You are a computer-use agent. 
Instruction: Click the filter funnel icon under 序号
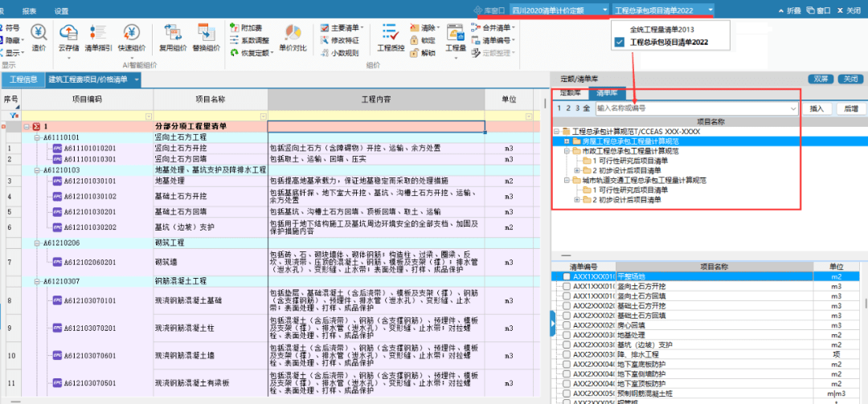[x=12, y=116]
